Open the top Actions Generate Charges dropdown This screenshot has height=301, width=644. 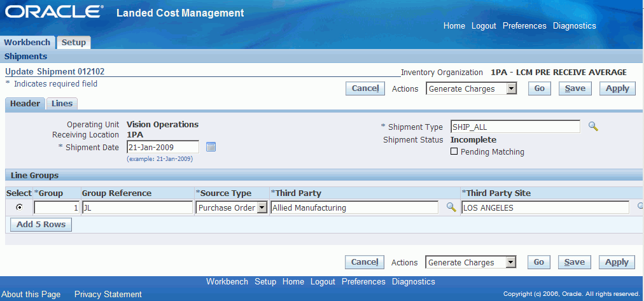(x=471, y=88)
